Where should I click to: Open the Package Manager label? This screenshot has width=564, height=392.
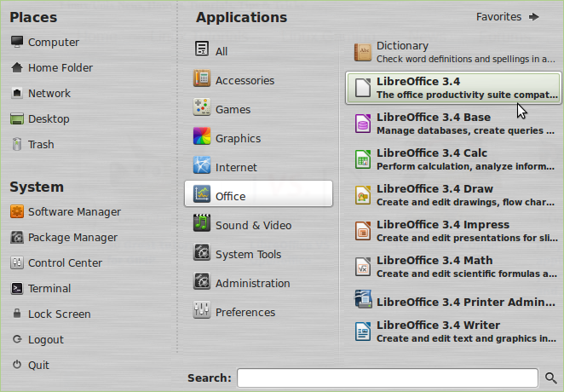click(72, 238)
